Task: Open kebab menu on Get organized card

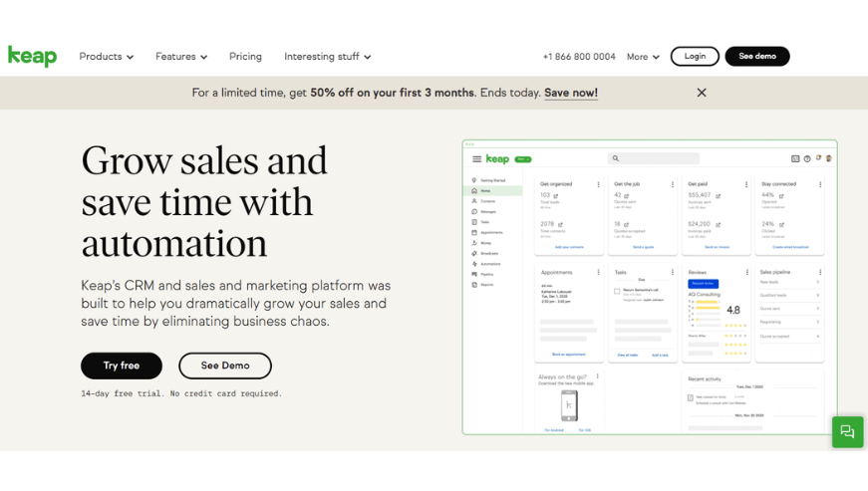Action: tap(598, 184)
